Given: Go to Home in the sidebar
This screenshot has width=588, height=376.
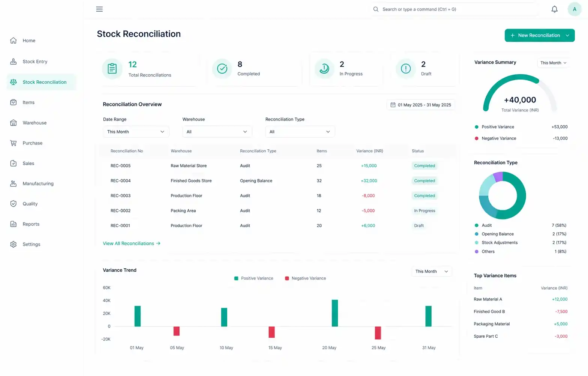Looking at the screenshot, I should [x=29, y=41].
